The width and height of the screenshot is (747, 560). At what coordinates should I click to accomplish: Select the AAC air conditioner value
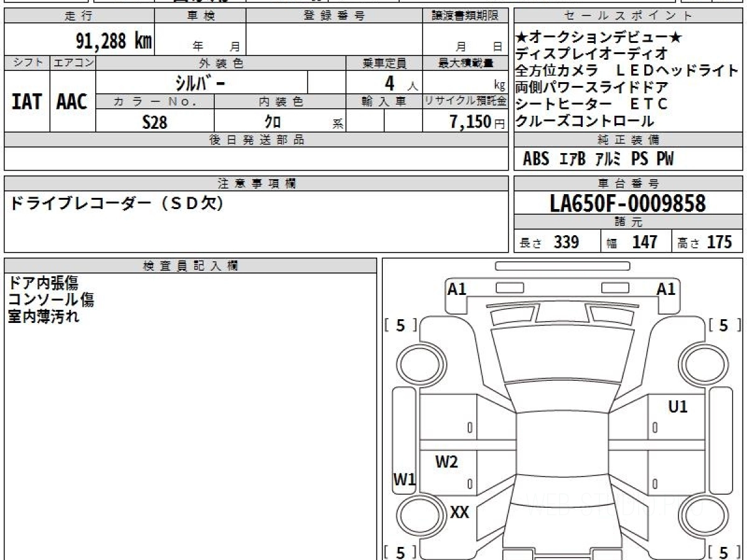pyautogui.click(x=72, y=101)
